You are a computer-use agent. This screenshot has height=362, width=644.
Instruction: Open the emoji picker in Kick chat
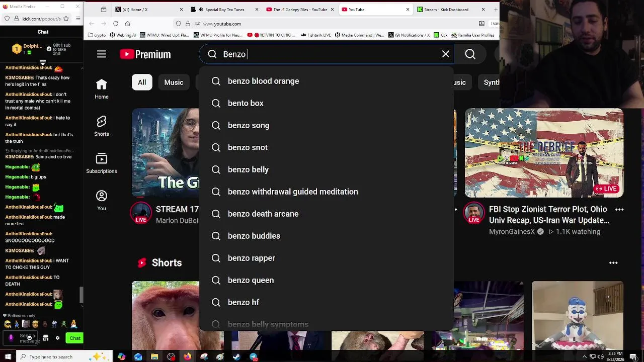(29, 338)
